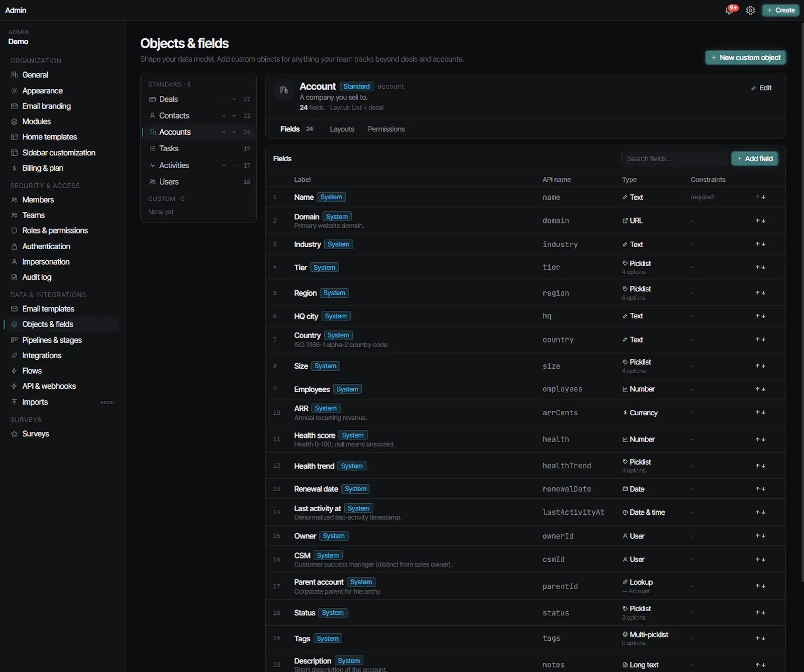Click the Add field button
Viewport: 804px width, 672px height.
point(755,159)
